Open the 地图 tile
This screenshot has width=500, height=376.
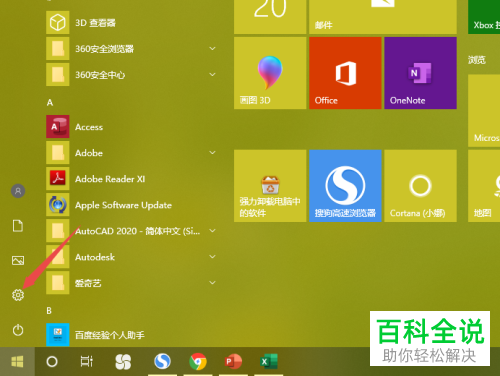coord(484,186)
